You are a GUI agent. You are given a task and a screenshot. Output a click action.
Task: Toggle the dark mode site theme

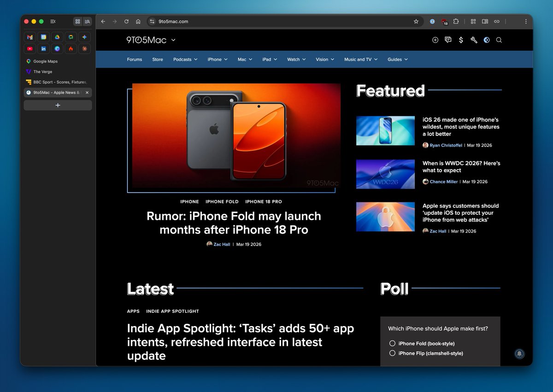coord(487,40)
